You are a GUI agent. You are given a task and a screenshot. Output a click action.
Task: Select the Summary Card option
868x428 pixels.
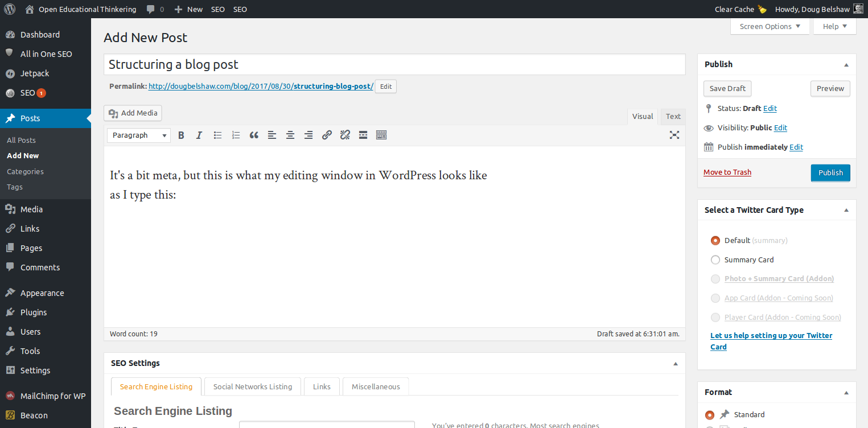[715, 260]
